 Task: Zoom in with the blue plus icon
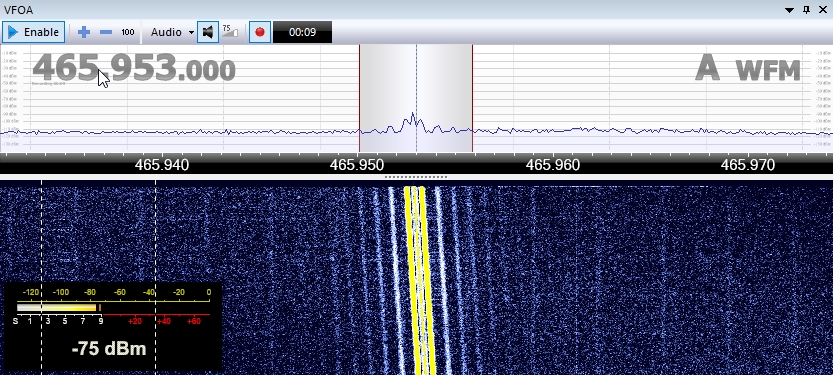(x=83, y=32)
